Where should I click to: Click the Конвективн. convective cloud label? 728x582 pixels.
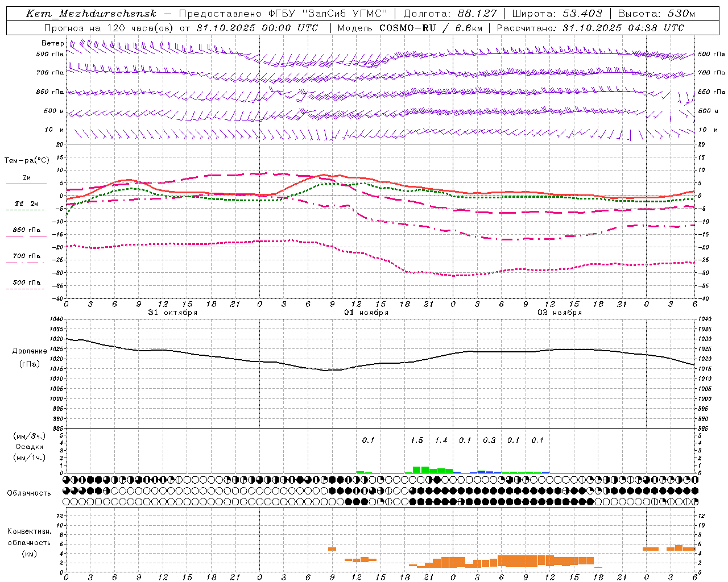(x=29, y=531)
